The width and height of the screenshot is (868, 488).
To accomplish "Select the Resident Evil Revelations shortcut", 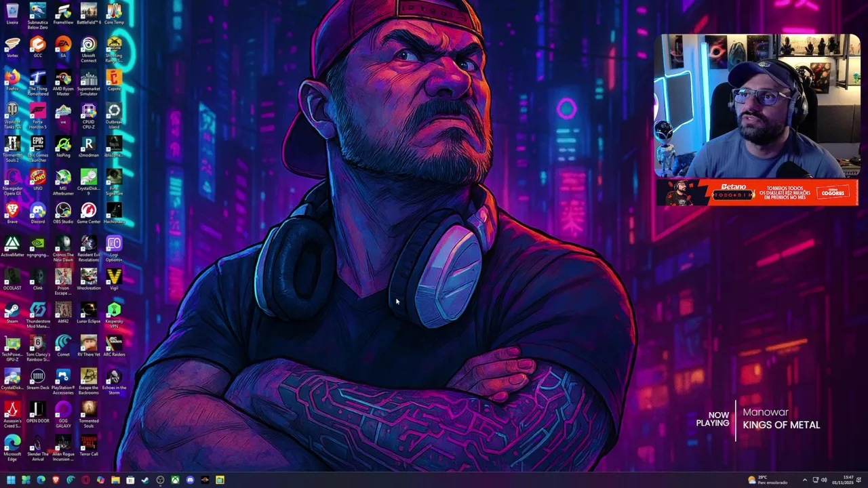I will coord(89,248).
